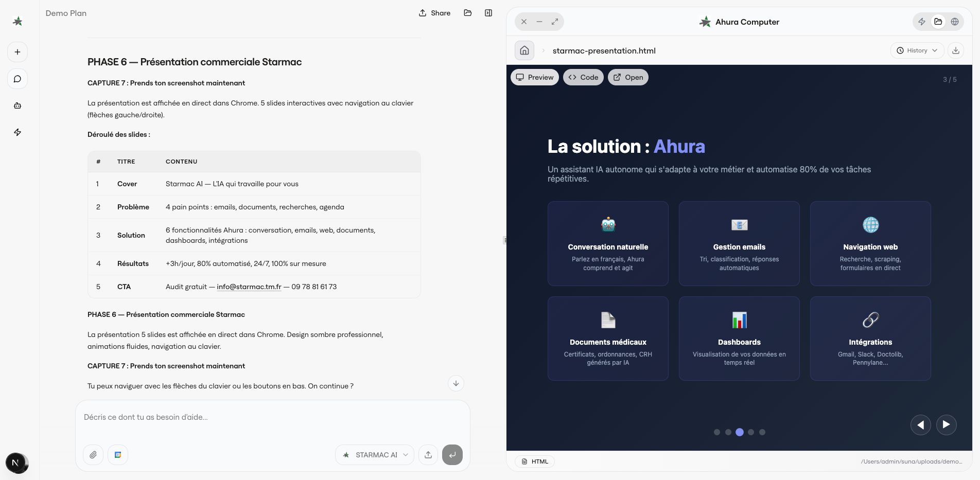The width and height of the screenshot is (980, 480).
Task: Open the History dropdown
Action: tap(917, 50)
